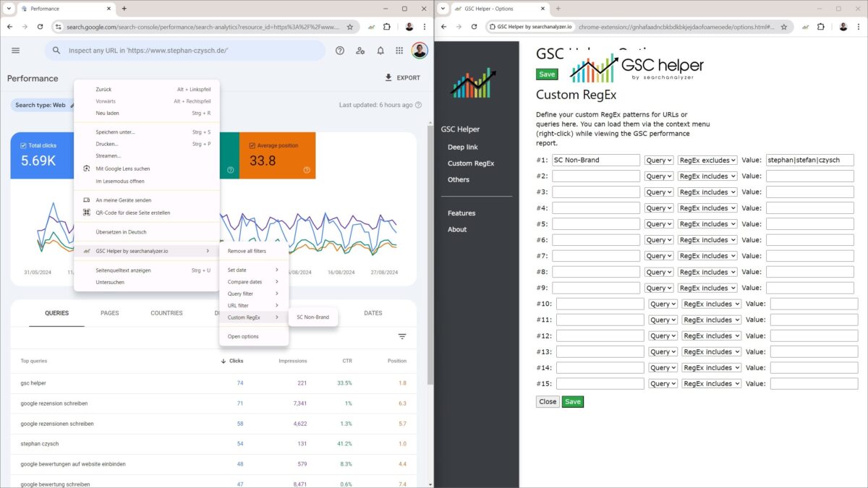
Task: Click the Close button in Custom RegEx options
Action: point(548,402)
